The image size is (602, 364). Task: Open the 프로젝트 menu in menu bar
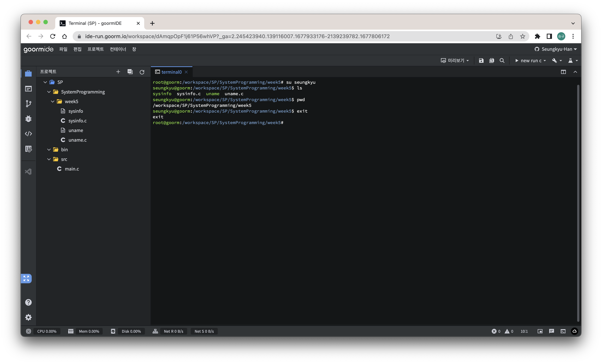click(x=95, y=49)
